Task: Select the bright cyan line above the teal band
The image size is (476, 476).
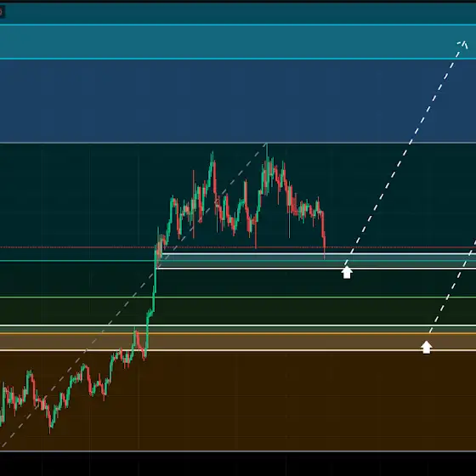Action: pyautogui.click(x=238, y=25)
